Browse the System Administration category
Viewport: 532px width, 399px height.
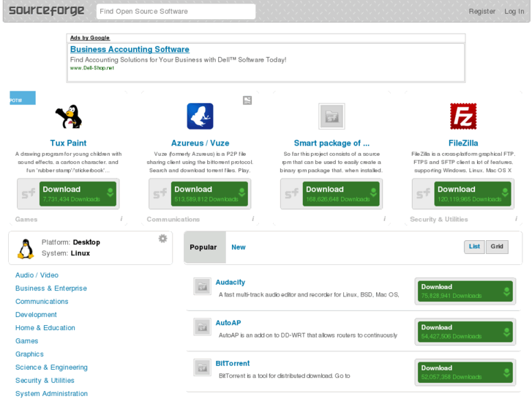[51, 394]
